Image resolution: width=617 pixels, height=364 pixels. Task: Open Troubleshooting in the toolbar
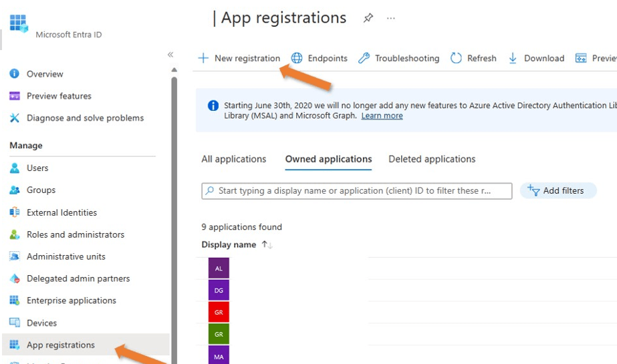coord(399,58)
